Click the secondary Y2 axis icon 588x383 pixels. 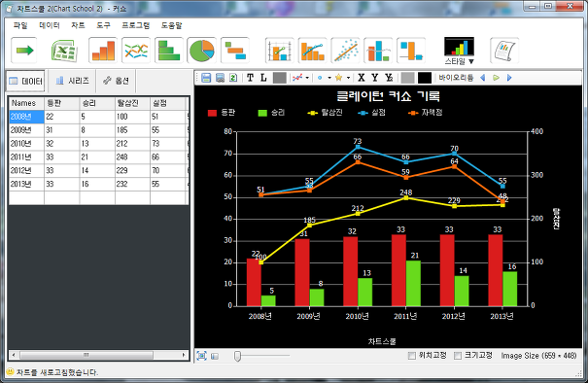(x=389, y=78)
